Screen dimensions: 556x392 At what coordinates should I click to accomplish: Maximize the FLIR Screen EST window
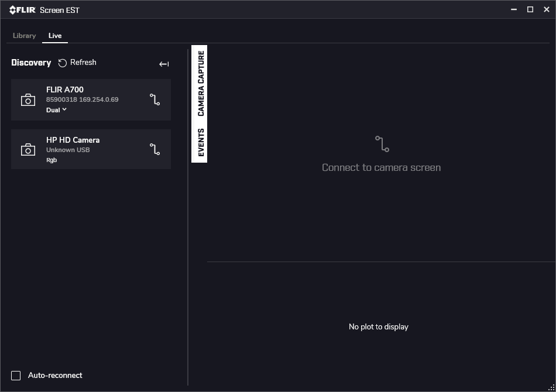click(530, 9)
